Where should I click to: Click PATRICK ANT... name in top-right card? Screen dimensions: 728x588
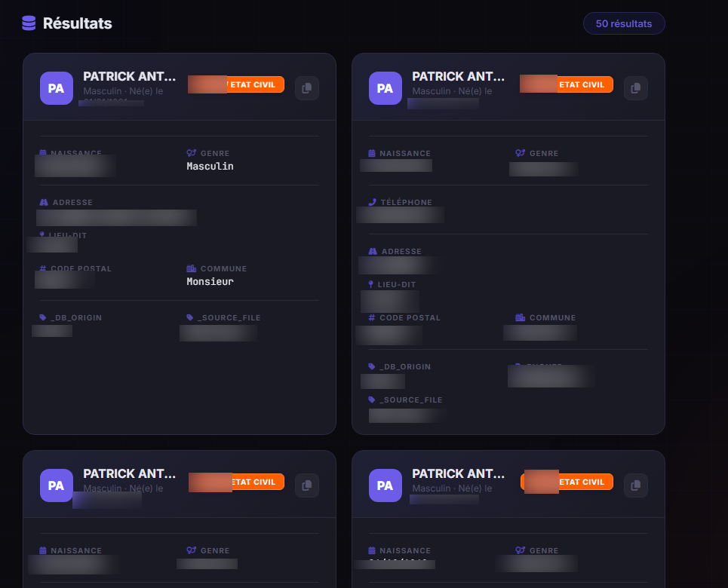point(458,76)
